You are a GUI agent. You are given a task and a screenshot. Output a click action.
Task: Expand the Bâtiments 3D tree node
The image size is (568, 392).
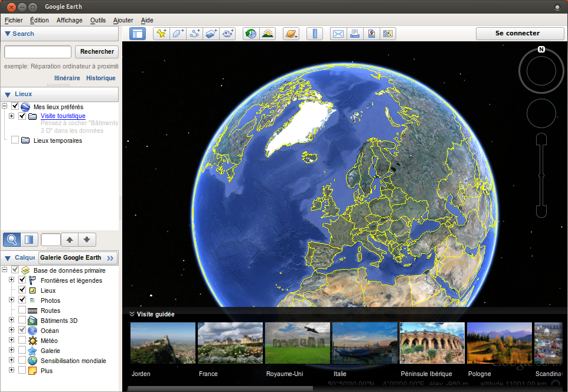(12, 321)
